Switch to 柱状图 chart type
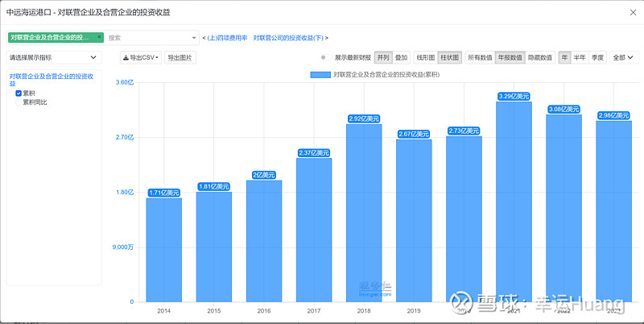 [x=450, y=57]
